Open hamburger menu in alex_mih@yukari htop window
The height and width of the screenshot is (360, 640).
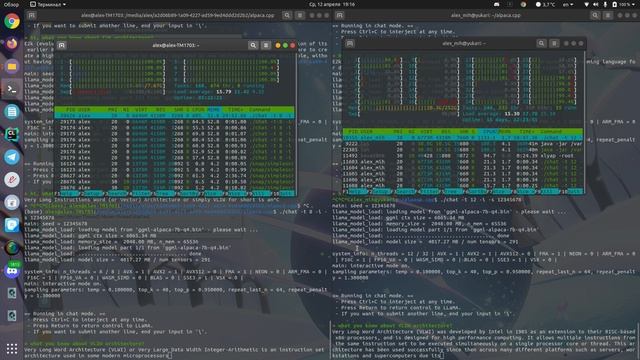click(554, 43)
